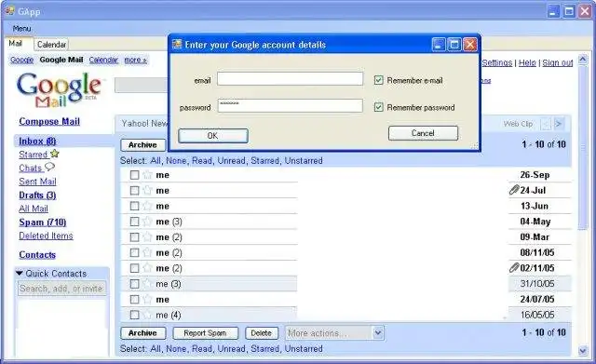
Task: Click the email input field
Action: tap(290, 78)
